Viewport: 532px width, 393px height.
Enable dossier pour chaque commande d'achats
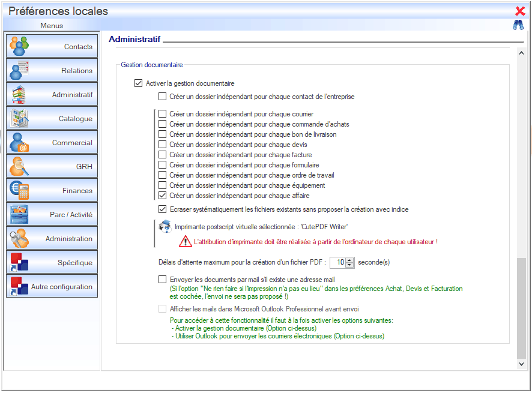(x=162, y=124)
